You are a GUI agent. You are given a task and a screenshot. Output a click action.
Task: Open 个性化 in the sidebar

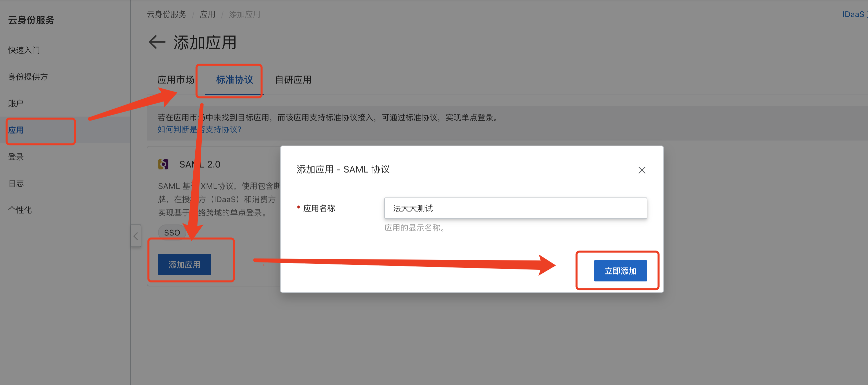[20, 210]
